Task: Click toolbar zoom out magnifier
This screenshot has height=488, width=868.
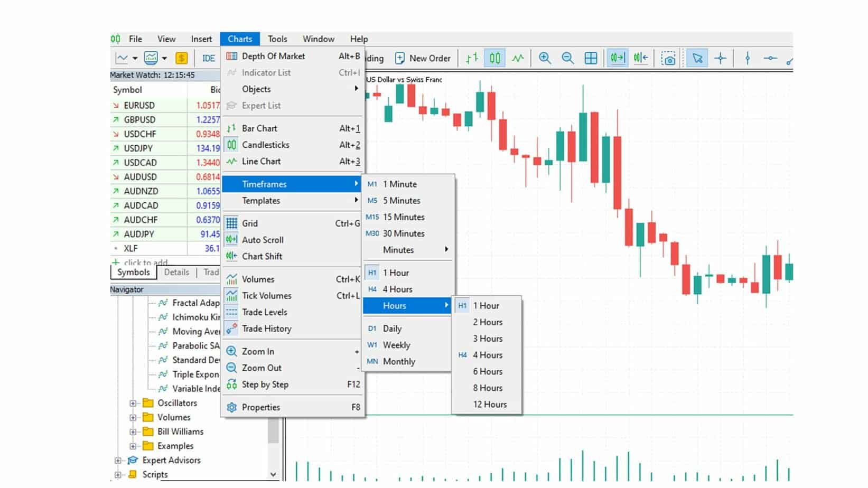Action: (568, 58)
